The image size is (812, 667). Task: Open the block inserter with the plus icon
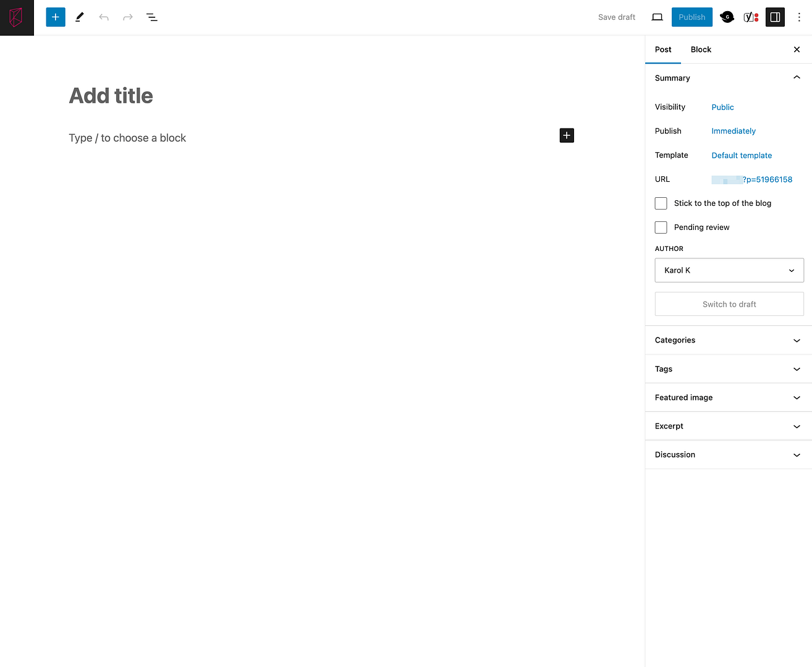click(55, 17)
